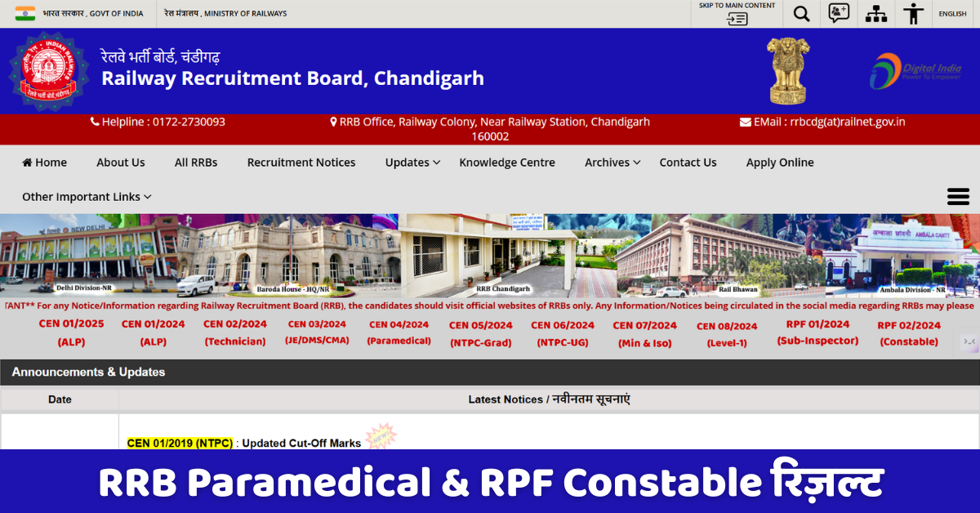The image size is (980, 513).
Task: Click the Railway Recruitment Board, Chandigarh title
Action: pyautogui.click(x=292, y=78)
